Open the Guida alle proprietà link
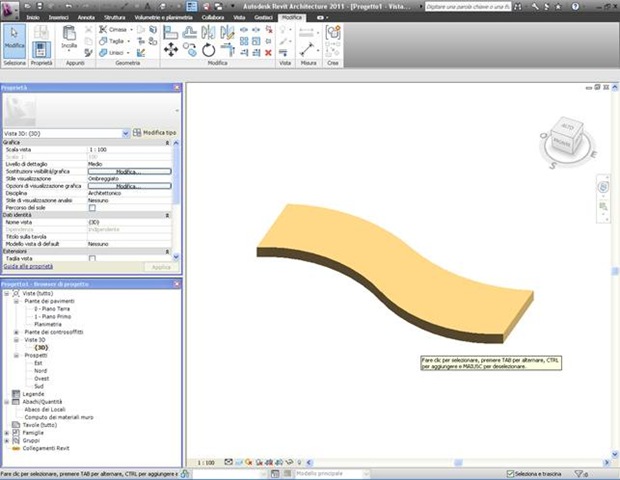 (x=27, y=267)
